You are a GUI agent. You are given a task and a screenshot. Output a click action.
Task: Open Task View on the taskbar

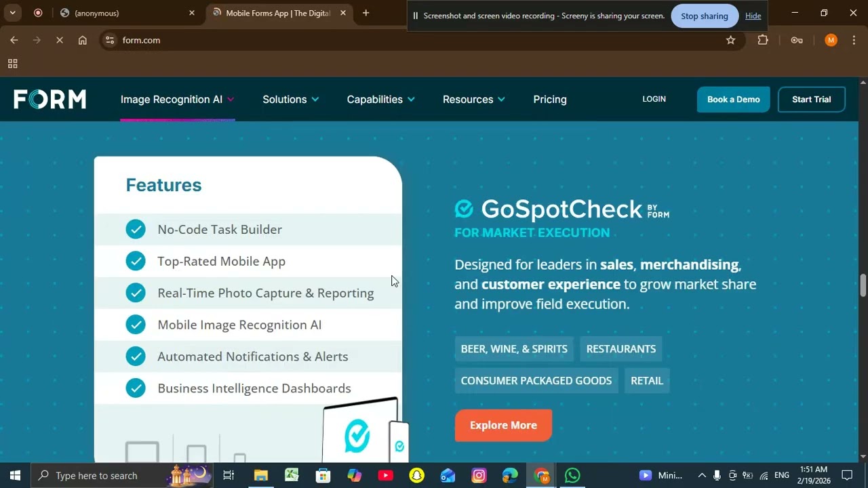pos(229,475)
